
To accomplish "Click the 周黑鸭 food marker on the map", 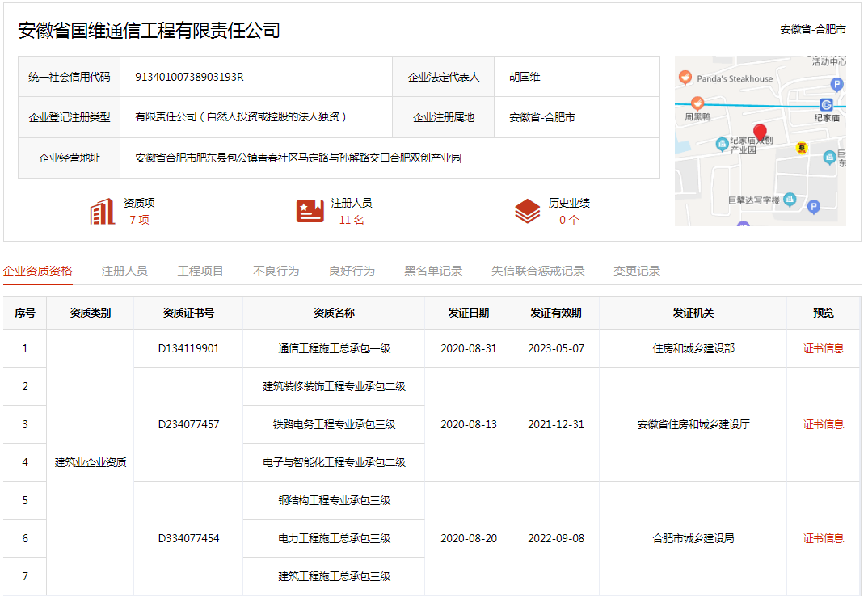I will pos(697,104).
